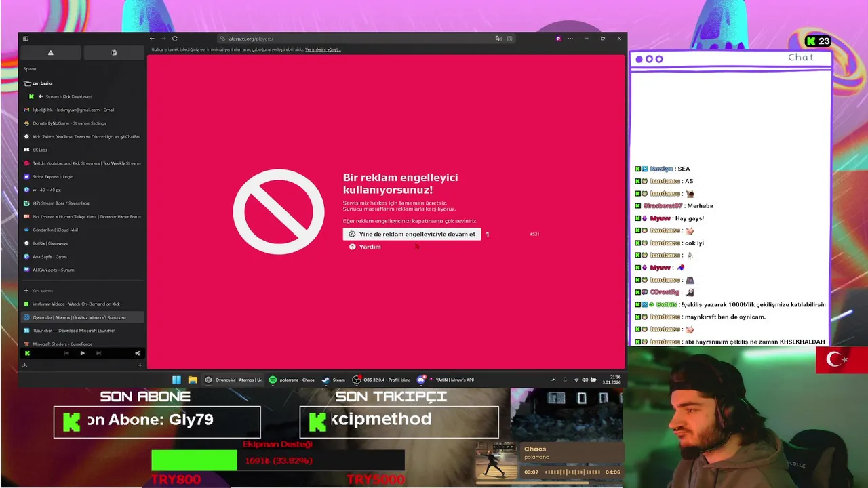The image size is (868, 488).
Task: Click the large blocked-sign adblock icon
Action: tap(279, 211)
